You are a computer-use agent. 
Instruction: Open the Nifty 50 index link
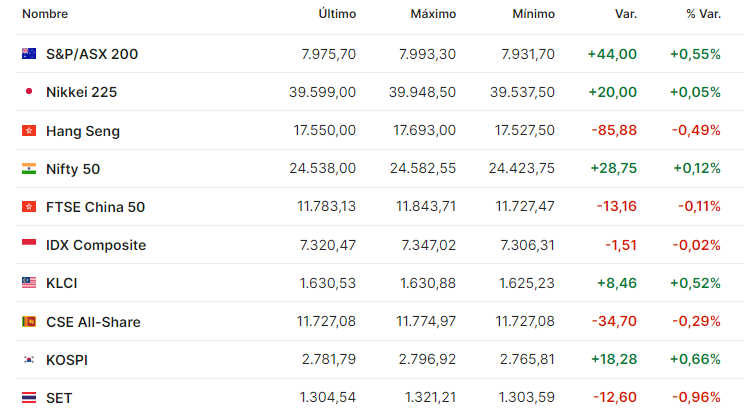73,169
